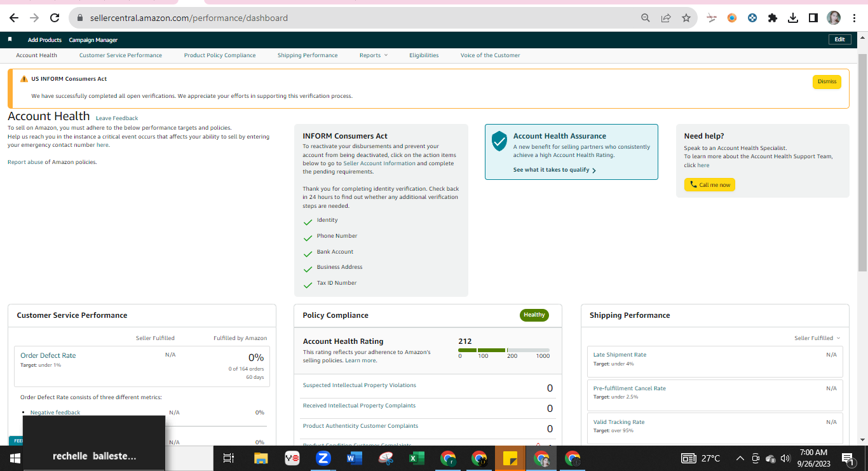Image resolution: width=868 pixels, height=471 pixels.
Task: Click the blue round browser extension icon
Action: (x=752, y=18)
